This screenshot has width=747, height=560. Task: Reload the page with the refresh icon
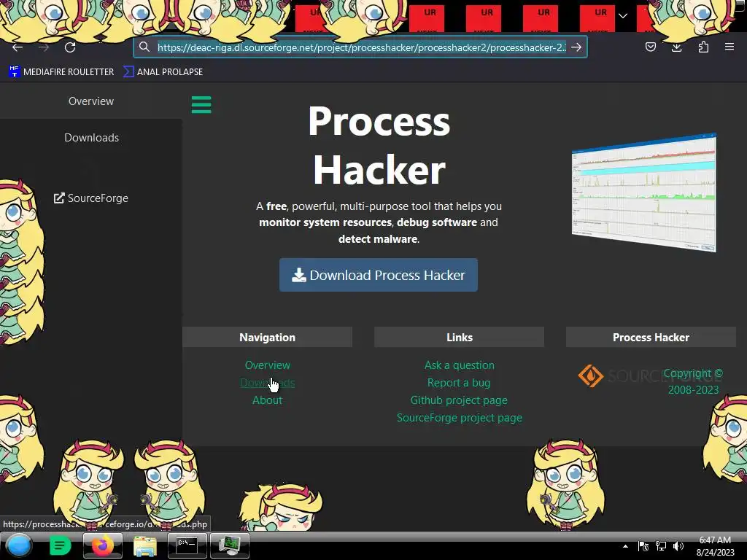tap(70, 47)
